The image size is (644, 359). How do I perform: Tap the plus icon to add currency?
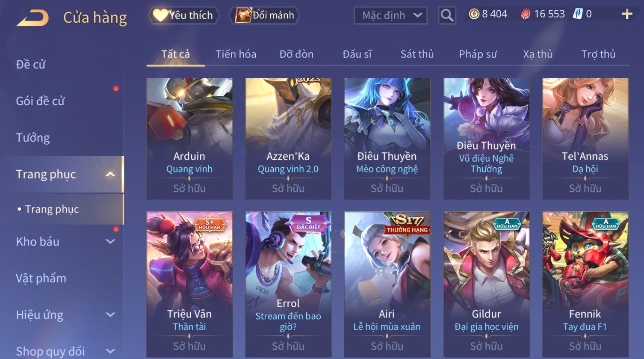(x=627, y=14)
